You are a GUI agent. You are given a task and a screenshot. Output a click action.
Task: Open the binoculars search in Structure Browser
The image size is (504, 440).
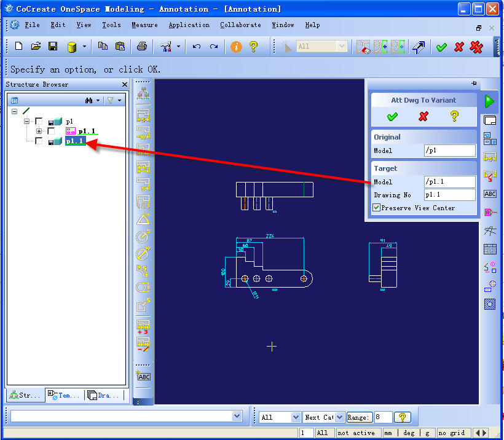[x=89, y=101]
